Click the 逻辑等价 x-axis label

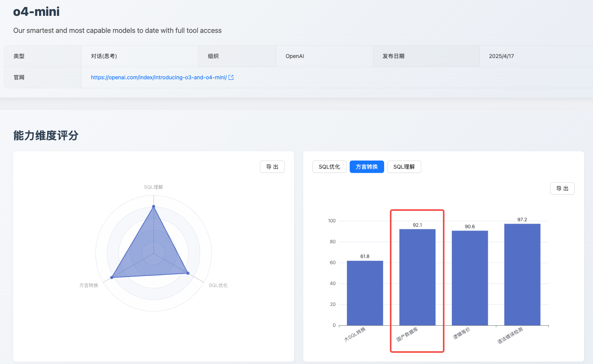462,333
